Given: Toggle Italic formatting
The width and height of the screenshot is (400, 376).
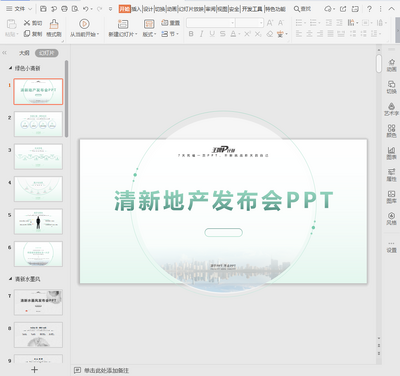Looking at the screenshot, I should pyautogui.click(x=201, y=34).
